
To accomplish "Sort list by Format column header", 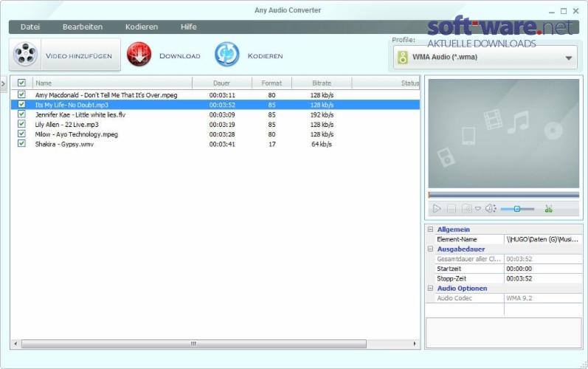I will point(271,83).
